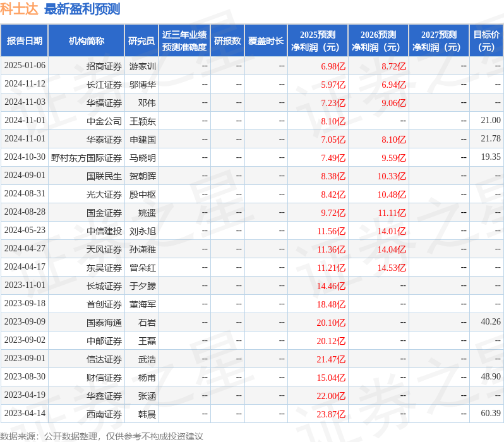Select the date cell 2024-11-03

(x=25, y=102)
